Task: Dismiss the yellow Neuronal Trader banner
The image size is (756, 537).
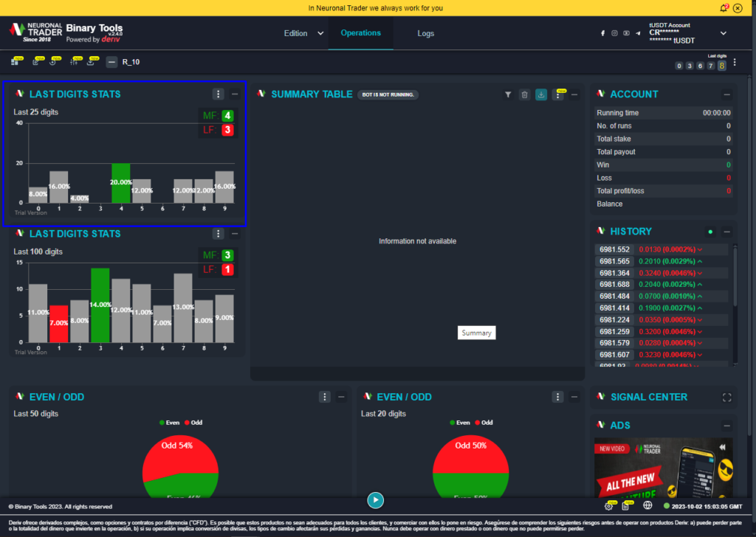Action: click(738, 8)
